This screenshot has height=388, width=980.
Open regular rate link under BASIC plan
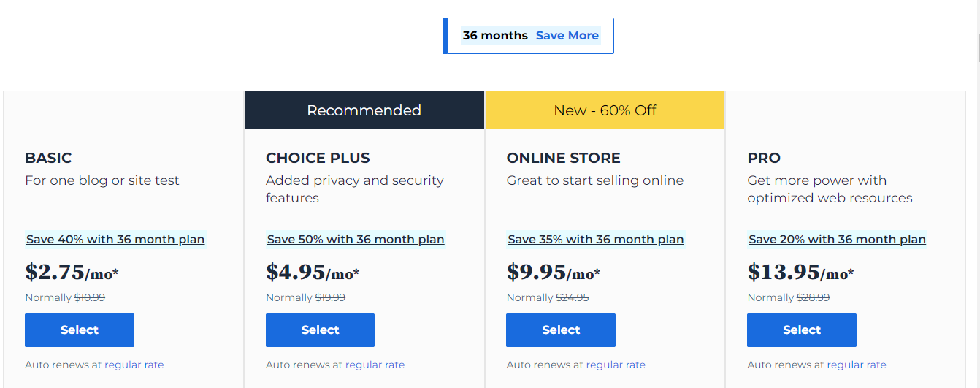[x=134, y=365]
